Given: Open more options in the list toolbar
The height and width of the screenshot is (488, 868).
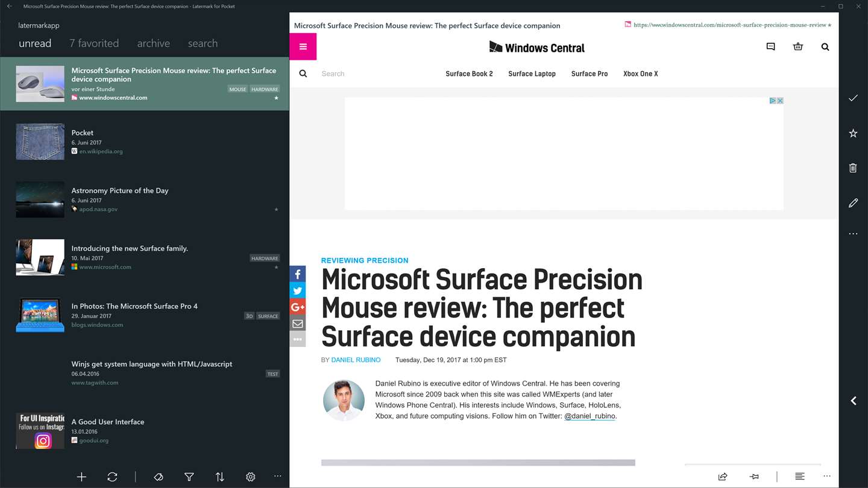Looking at the screenshot, I should [x=277, y=477].
